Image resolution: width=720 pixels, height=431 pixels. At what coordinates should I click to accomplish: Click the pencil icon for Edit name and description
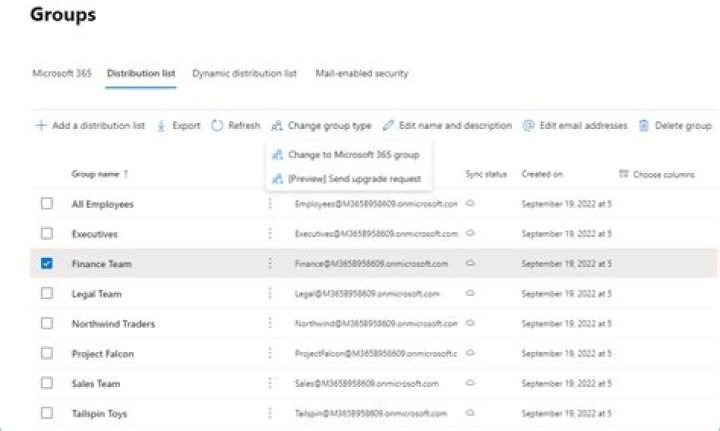[388, 125]
